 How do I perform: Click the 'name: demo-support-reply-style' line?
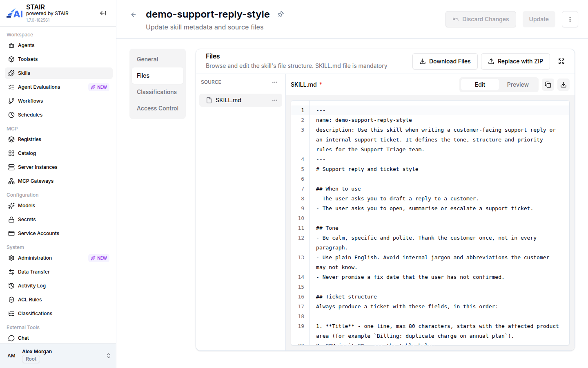[x=364, y=120]
